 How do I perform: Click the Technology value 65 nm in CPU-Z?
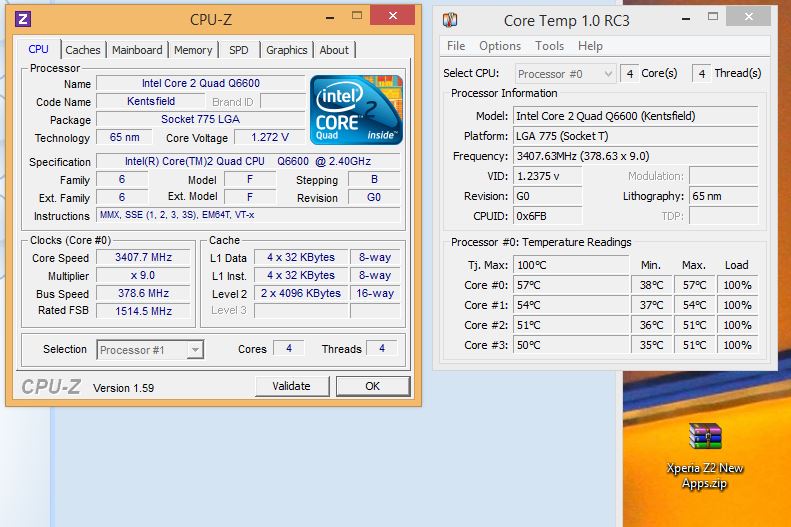[125, 138]
